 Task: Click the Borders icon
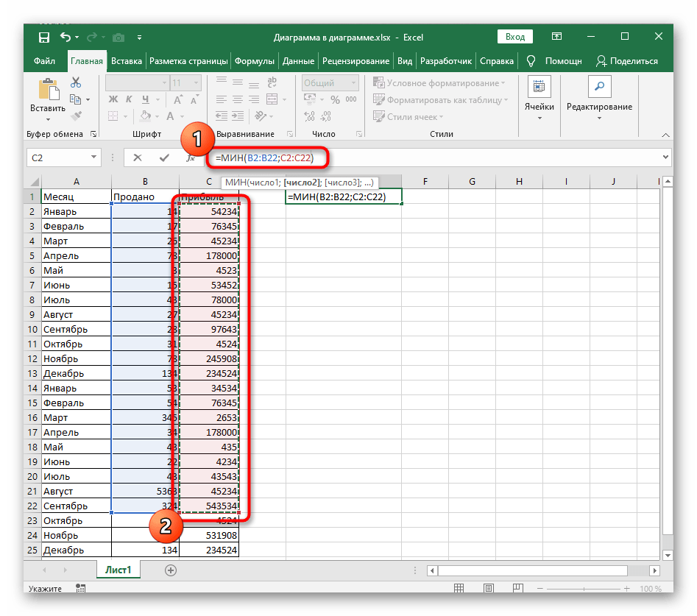click(113, 116)
